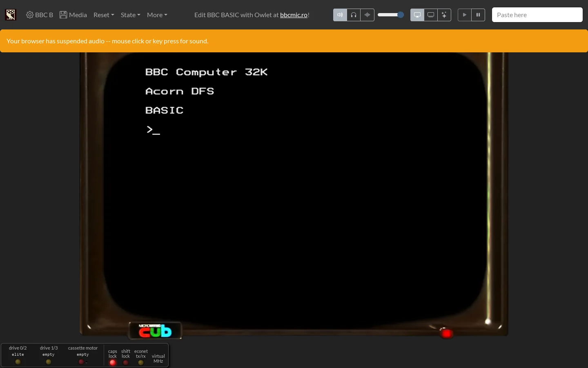Click the 'Acorn DFS' screen text
This screenshot has height=368, width=588.
[180, 91]
